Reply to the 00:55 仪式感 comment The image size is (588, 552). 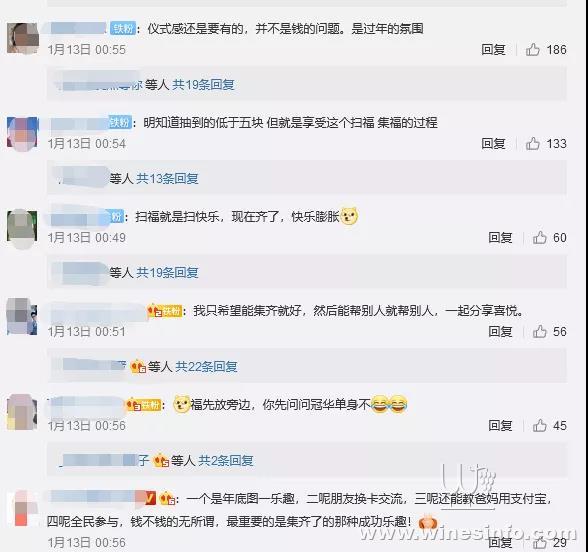[x=493, y=50]
